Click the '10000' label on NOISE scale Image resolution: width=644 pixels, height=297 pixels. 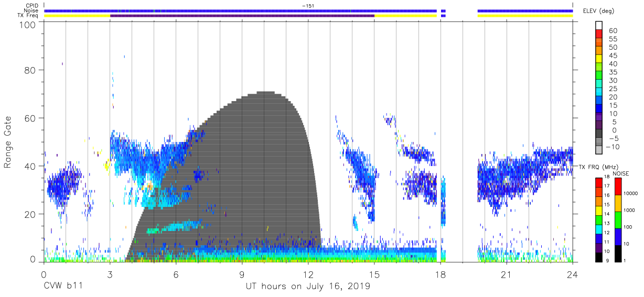[631, 193]
